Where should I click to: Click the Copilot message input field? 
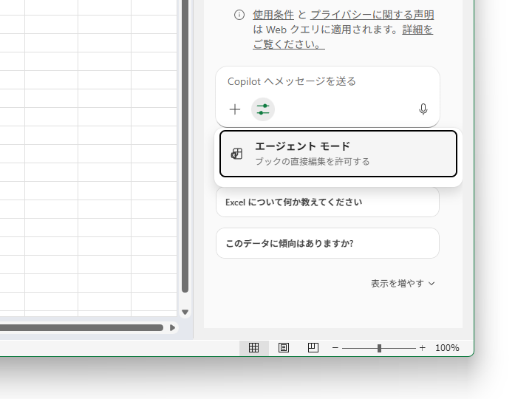tap(328, 81)
